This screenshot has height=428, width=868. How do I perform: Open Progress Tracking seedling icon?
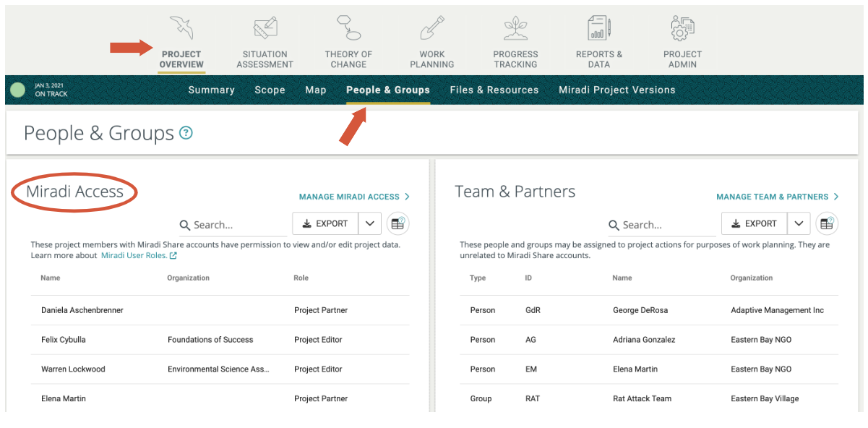pyautogui.click(x=515, y=29)
